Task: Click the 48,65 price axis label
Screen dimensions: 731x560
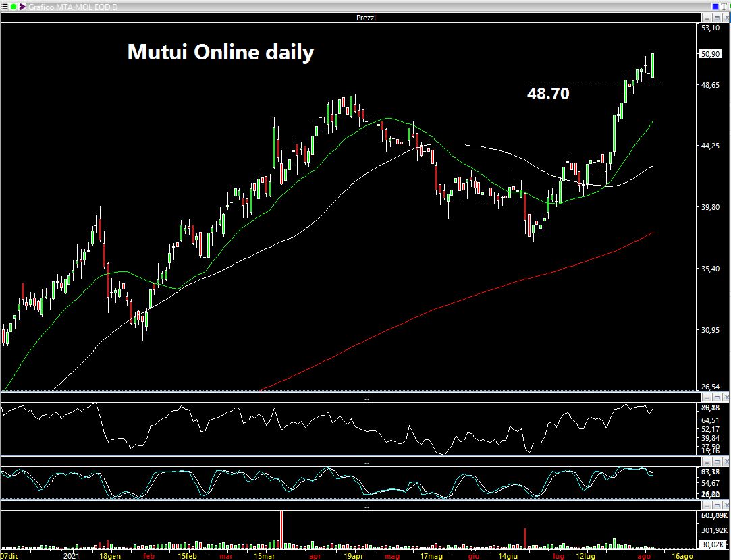Action: [710, 85]
